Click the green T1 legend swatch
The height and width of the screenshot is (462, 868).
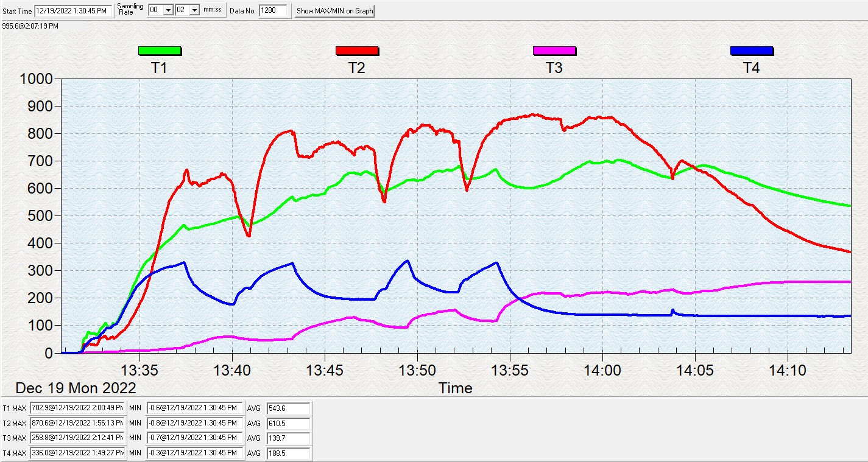(x=160, y=51)
